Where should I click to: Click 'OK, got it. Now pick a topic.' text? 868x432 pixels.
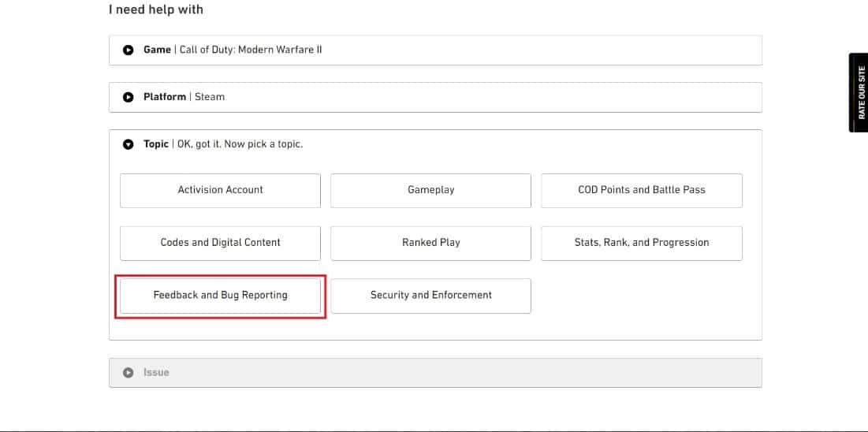pyautogui.click(x=240, y=144)
